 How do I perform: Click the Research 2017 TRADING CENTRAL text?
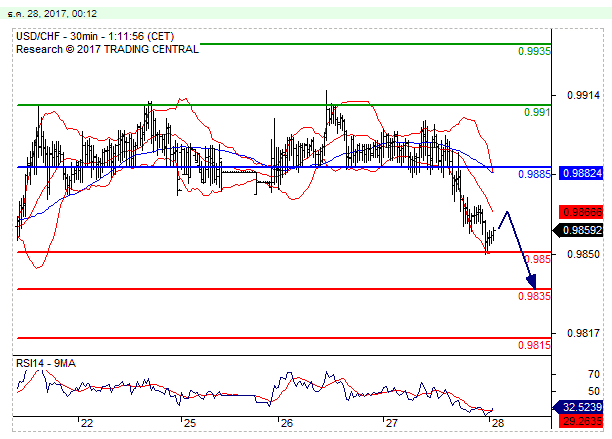pyautogui.click(x=107, y=50)
